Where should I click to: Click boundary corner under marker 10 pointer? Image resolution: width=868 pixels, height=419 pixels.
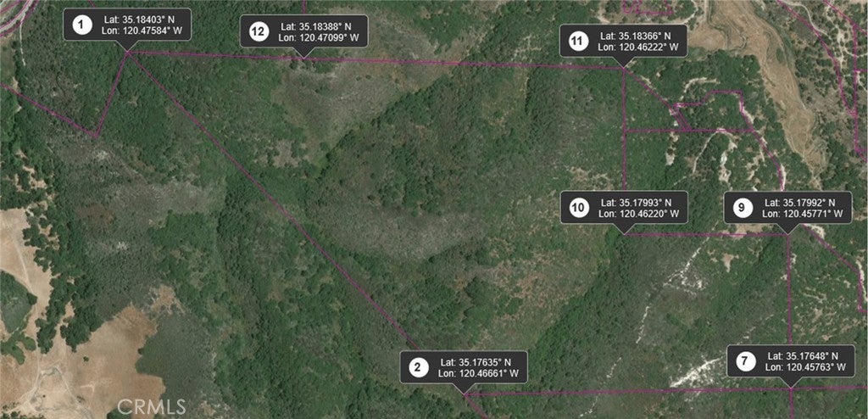pos(625,235)
